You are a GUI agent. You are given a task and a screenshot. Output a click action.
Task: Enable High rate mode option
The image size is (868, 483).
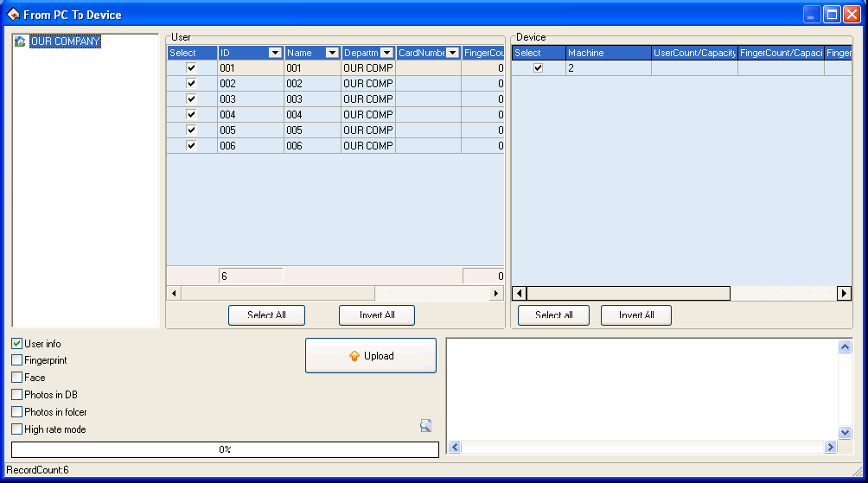tap(17, 429)
